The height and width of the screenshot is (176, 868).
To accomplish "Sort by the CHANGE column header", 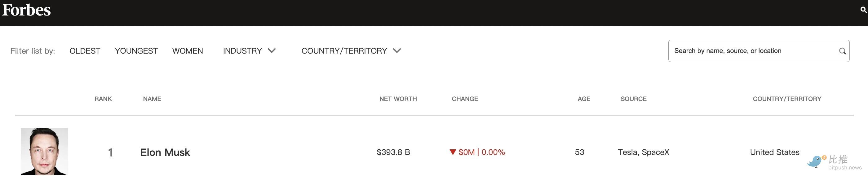I will pos(465,99).
